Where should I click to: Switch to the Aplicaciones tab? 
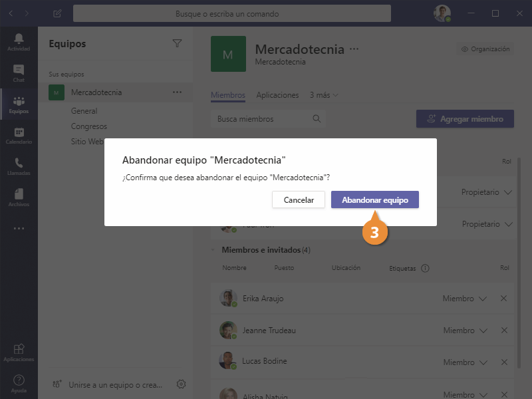(277, 95)
